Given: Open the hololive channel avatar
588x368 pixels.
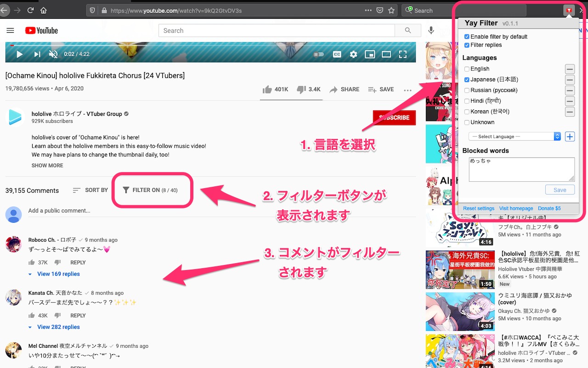Looking at the screenshot, I should [15, 118].
